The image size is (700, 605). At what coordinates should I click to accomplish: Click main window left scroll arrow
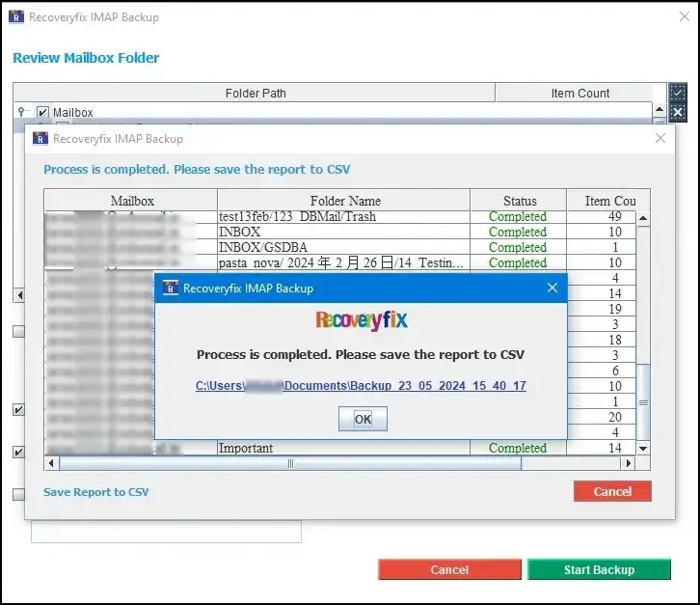(19, 295)
